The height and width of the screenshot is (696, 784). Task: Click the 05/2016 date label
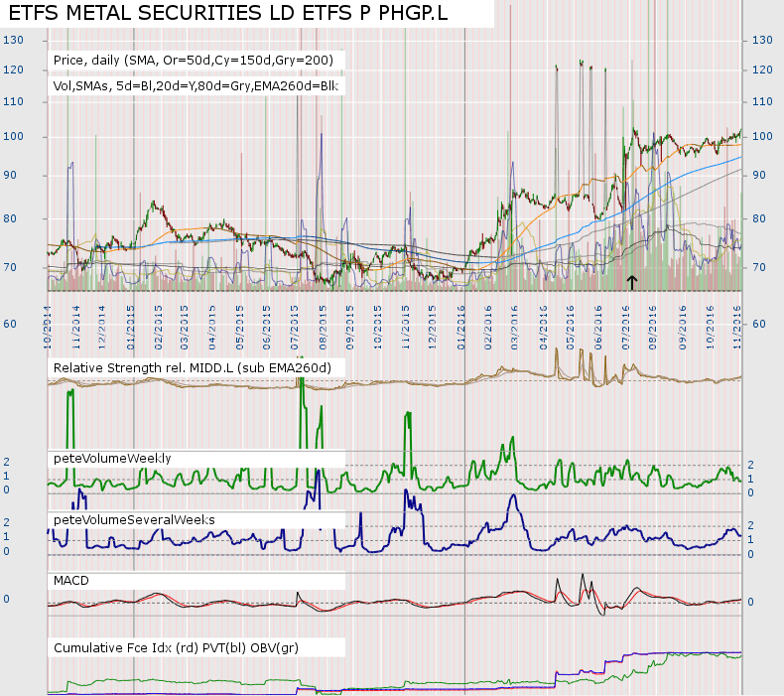tap(570, 328)
